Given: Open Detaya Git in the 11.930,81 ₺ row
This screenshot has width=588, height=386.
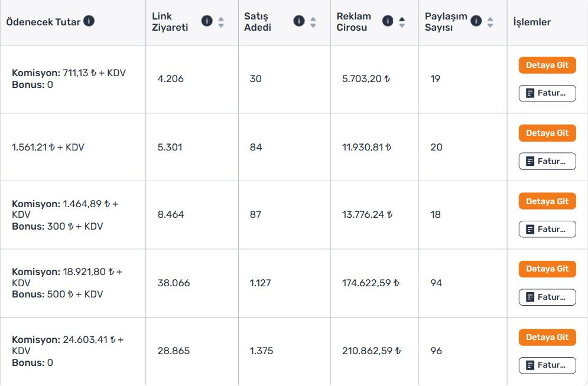Looking at the screenshot, I should point(547,133).
